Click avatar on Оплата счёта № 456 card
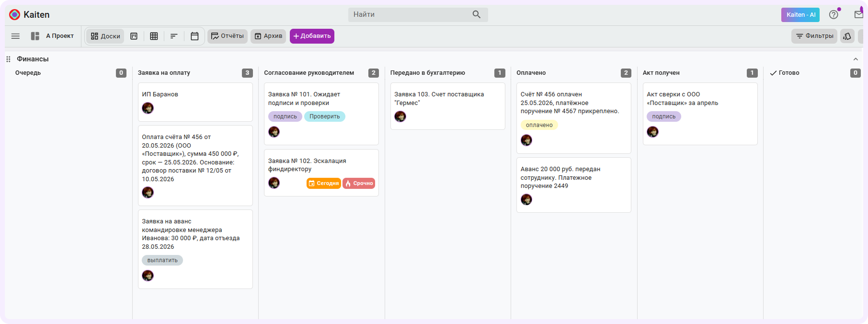The image size is (868, 324). click(x=148, y=192)
